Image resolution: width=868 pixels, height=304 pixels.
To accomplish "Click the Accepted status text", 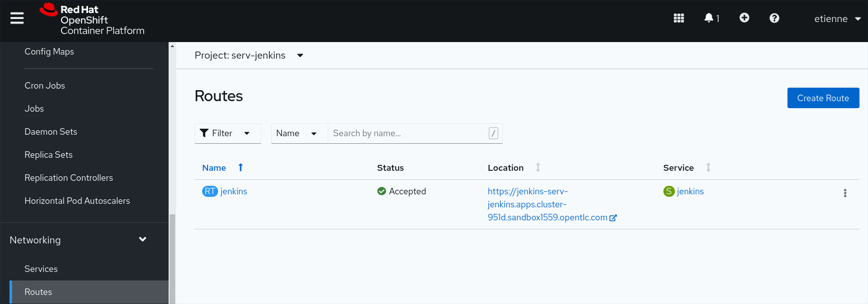I will (408, 191).
